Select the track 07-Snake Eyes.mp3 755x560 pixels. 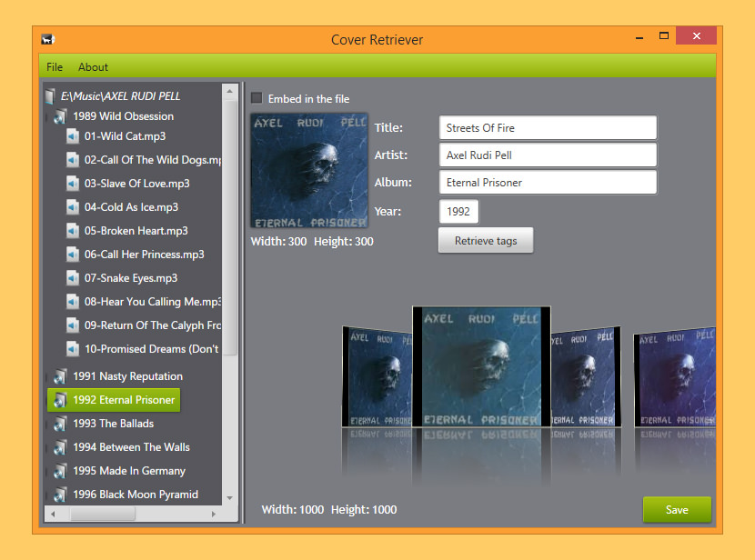pyautogui.click(x=130, y=277)
